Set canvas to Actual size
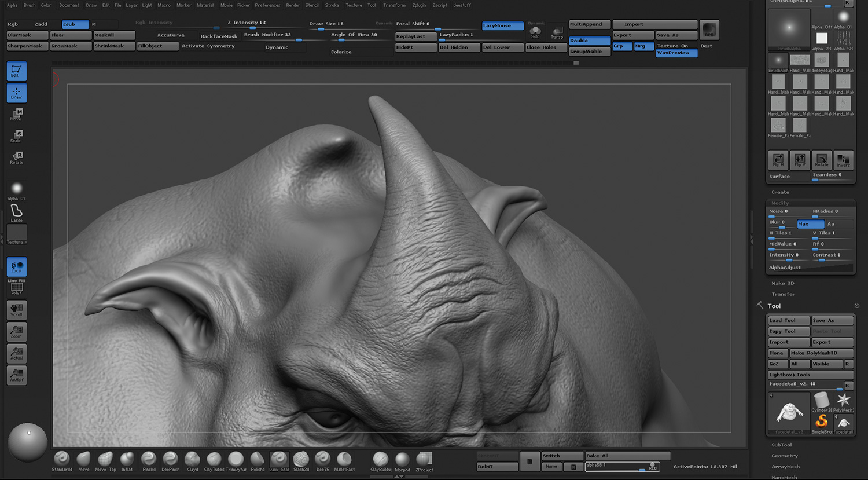 click(x=16, y=354)
